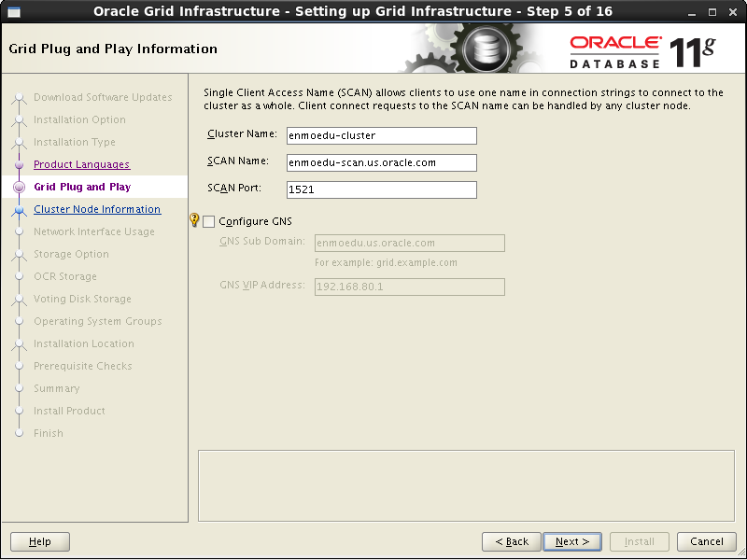Click the Operating System Groups step
Viewport: 747px width, 560px height.
[x=98, y=321]
